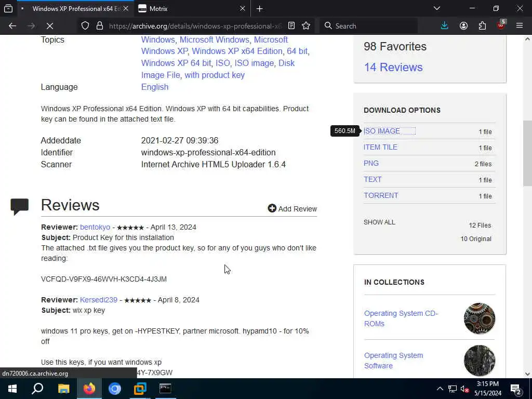532x399 pixels.
Task: Click the page vertical scrollbar thumb
Action: 527,153
